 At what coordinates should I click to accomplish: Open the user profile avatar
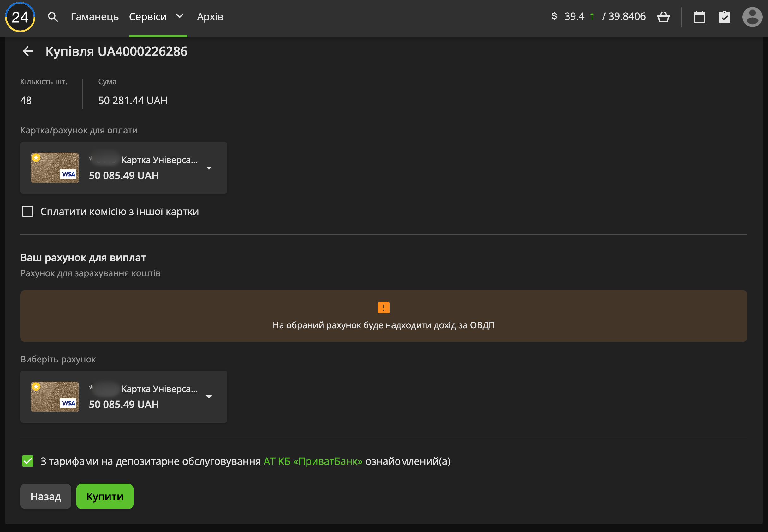point(752,17)
